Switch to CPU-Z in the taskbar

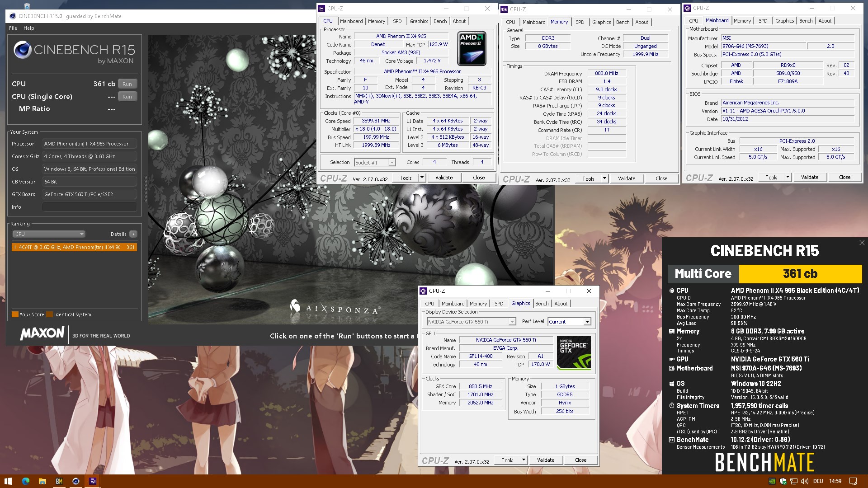point(92,481)
